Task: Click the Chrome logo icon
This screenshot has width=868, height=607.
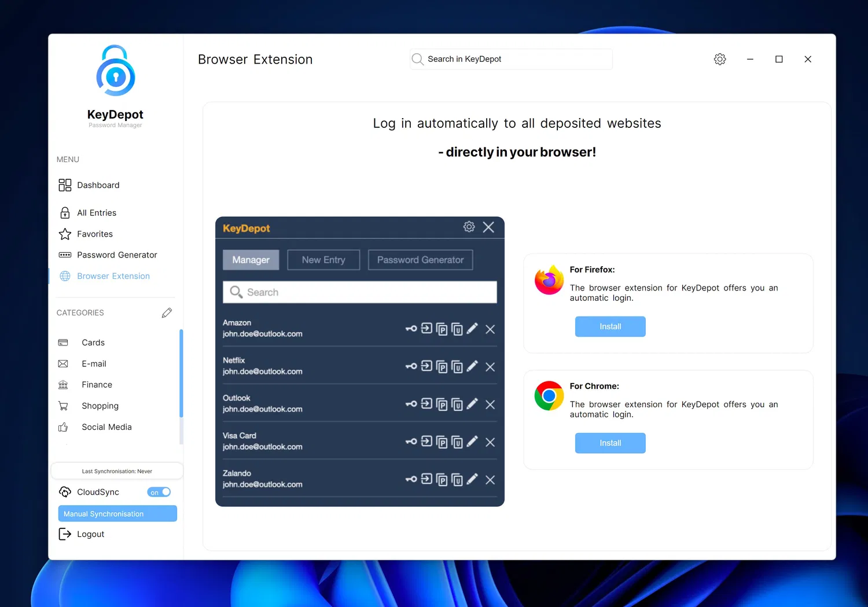Action: (x=549, y=396)
